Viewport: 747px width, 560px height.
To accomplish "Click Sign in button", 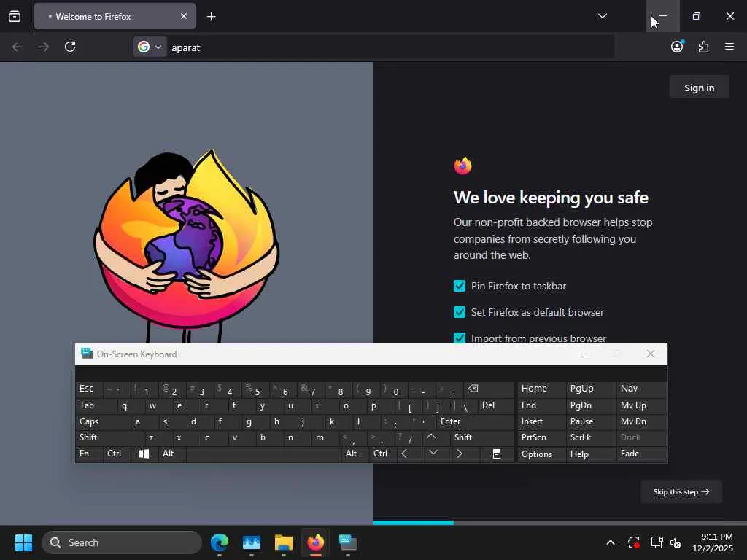I will click(700, 87).
